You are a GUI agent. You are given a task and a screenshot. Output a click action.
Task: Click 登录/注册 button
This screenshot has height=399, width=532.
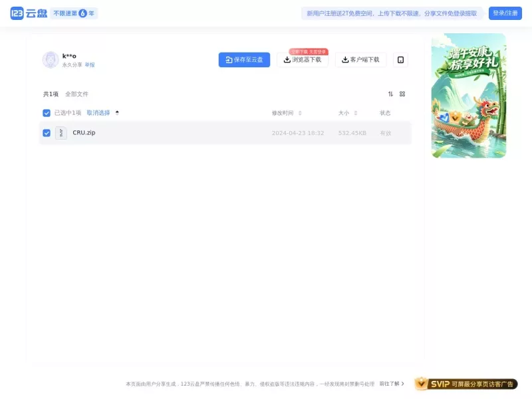coord(505,13)
